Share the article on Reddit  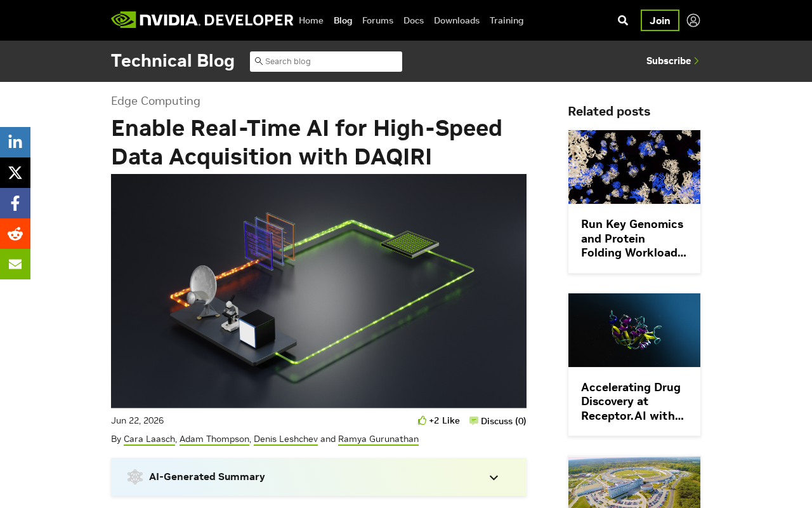coord(15,234)
